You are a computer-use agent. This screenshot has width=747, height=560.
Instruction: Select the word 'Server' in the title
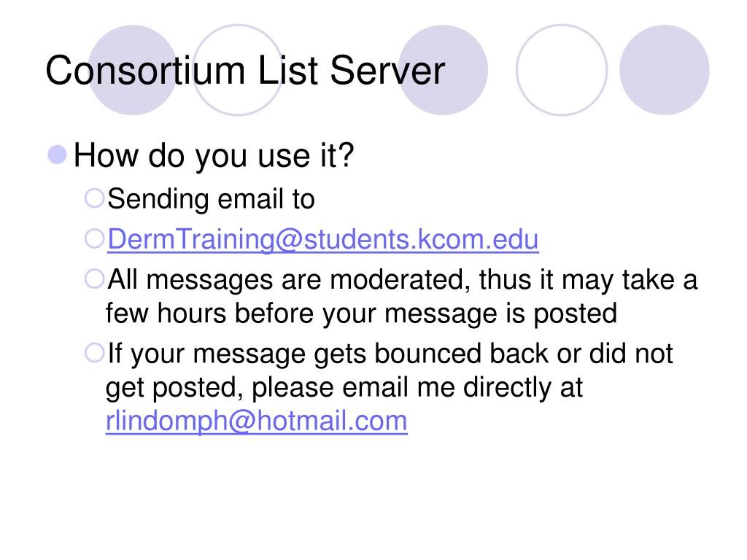[387, 71]
